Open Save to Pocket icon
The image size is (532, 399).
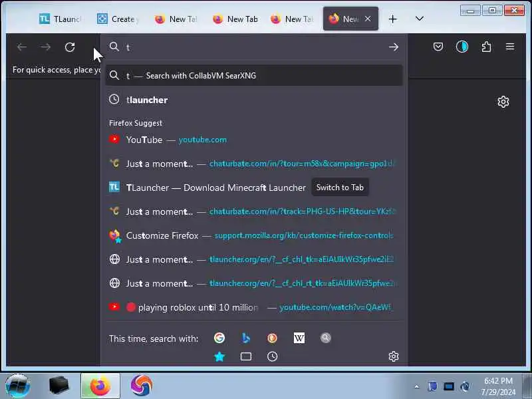coord(438,47)
